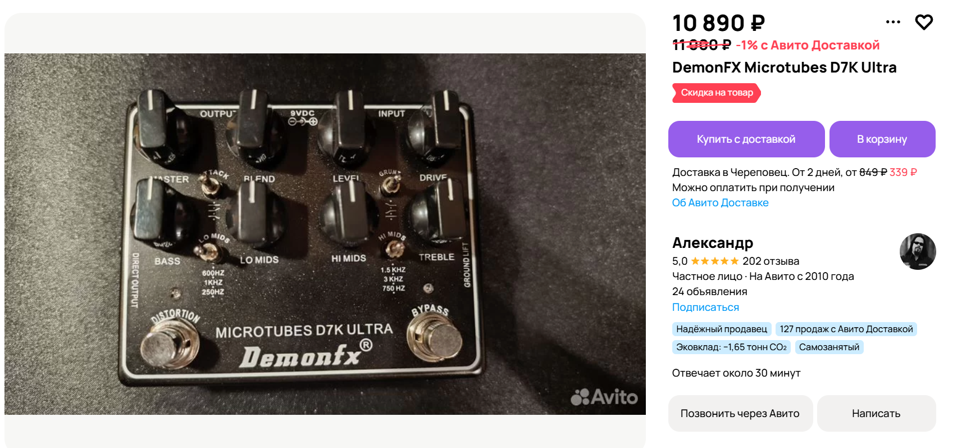The width and height of the screenshot is (980, 448).
Task: Click Написать message button
Action: coord(876,413)
